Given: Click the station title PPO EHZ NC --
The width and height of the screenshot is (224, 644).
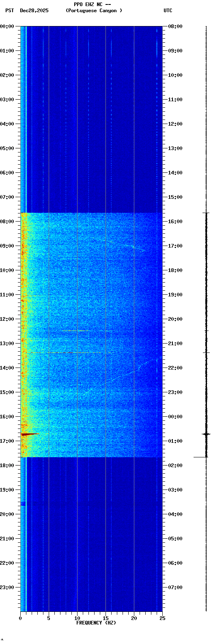Looking at the screenshot, I should tap(93, 4).
